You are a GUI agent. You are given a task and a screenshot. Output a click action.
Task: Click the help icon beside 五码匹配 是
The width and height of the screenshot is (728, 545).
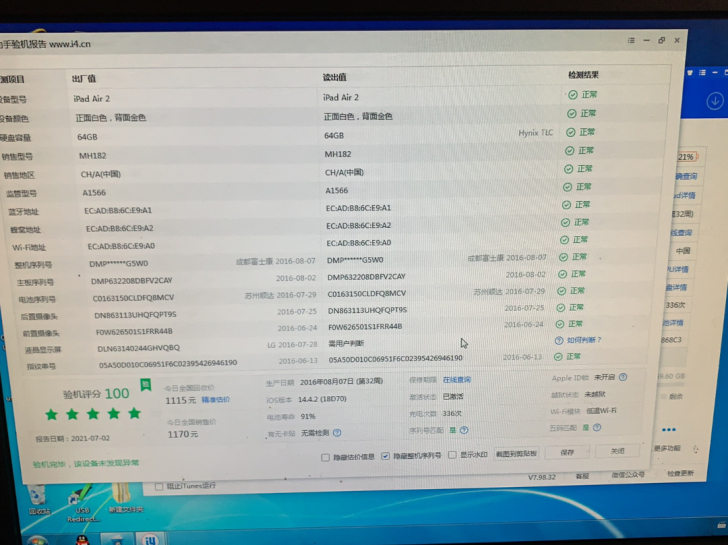click(x=597, y=427)
